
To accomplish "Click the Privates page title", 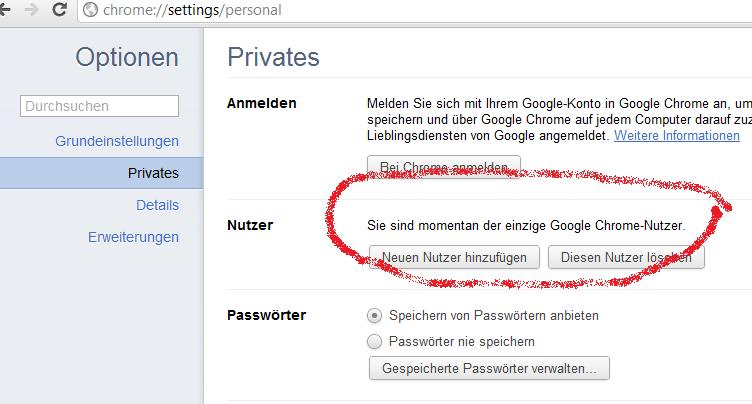I will pyautogui.click(x=273, y=57).
